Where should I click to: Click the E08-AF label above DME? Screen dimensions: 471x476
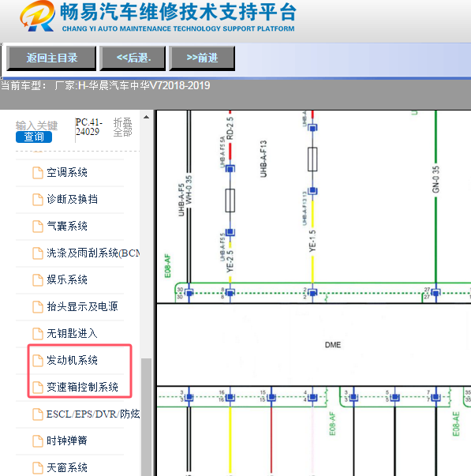click(x=167, y=265)
